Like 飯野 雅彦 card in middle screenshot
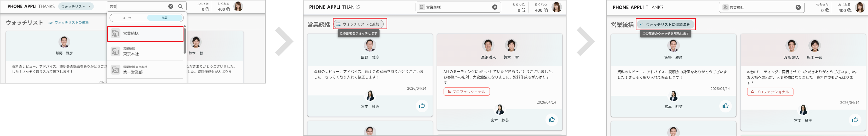868x136 pixels. (422, 106)
